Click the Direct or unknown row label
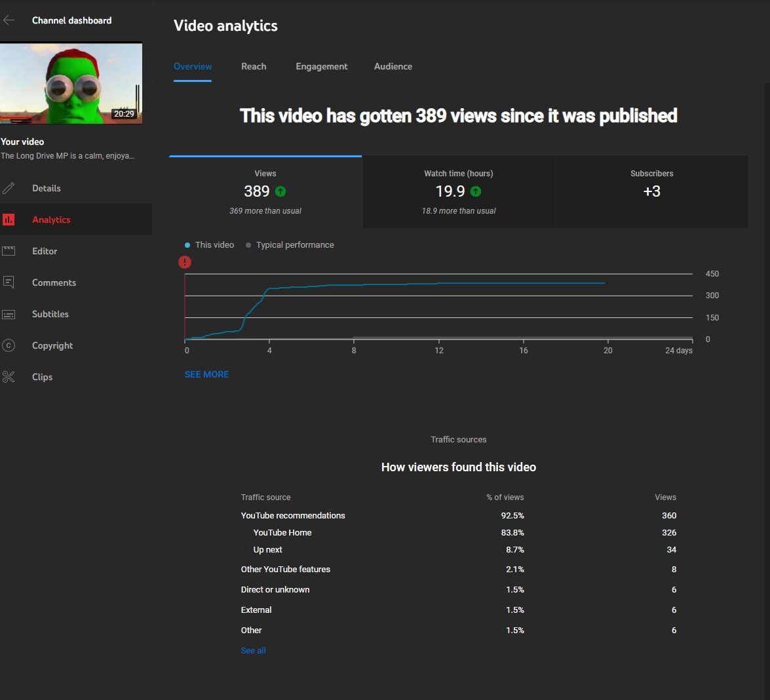 click(275, 589)
